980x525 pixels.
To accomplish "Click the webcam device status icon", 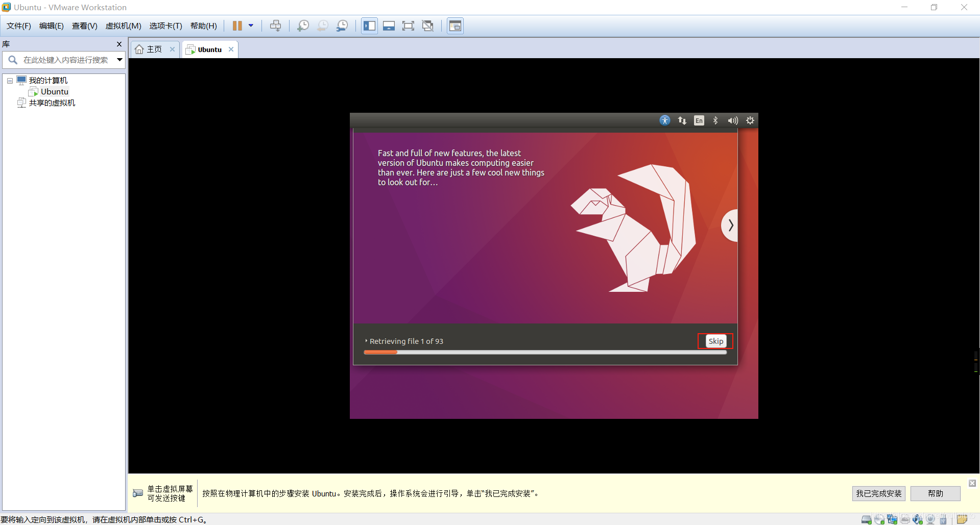I will (x=930, y=519).
